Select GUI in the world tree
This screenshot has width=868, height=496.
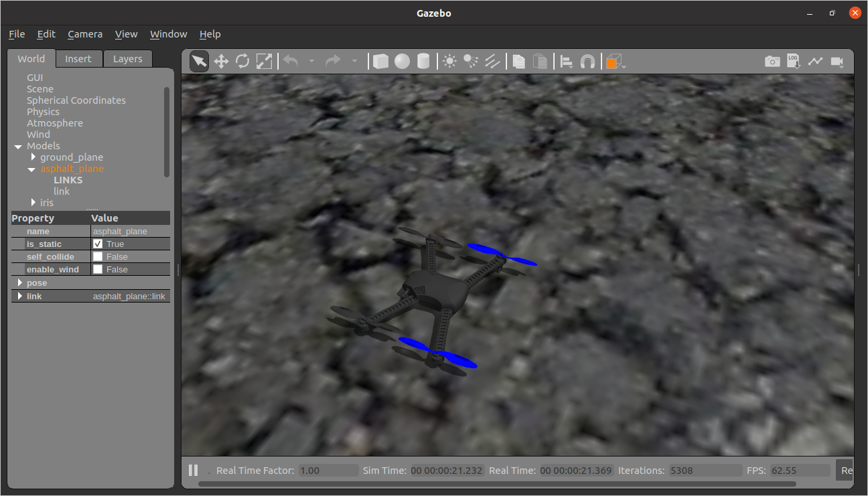[35, 78]
